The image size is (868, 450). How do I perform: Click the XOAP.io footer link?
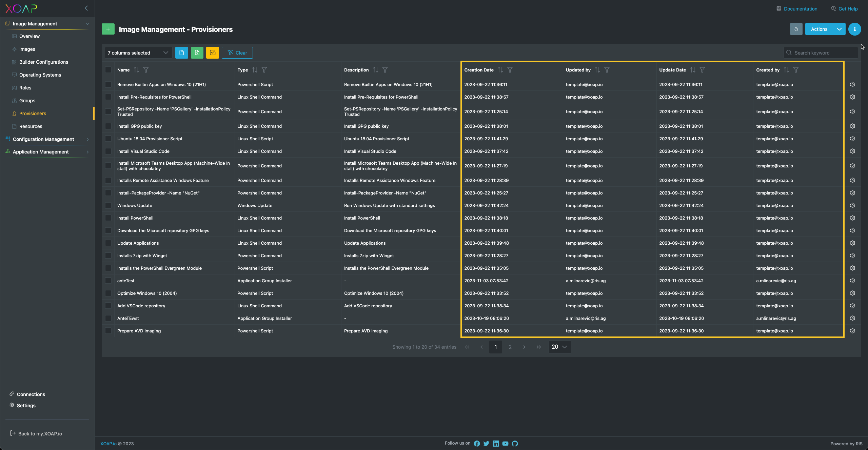pos(108,444)
